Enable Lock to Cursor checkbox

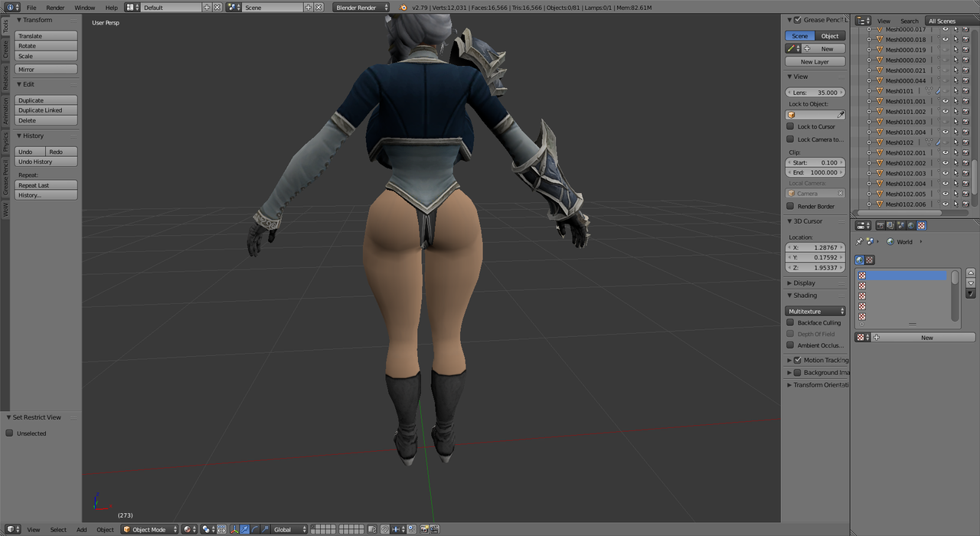[x=790, y=126]
